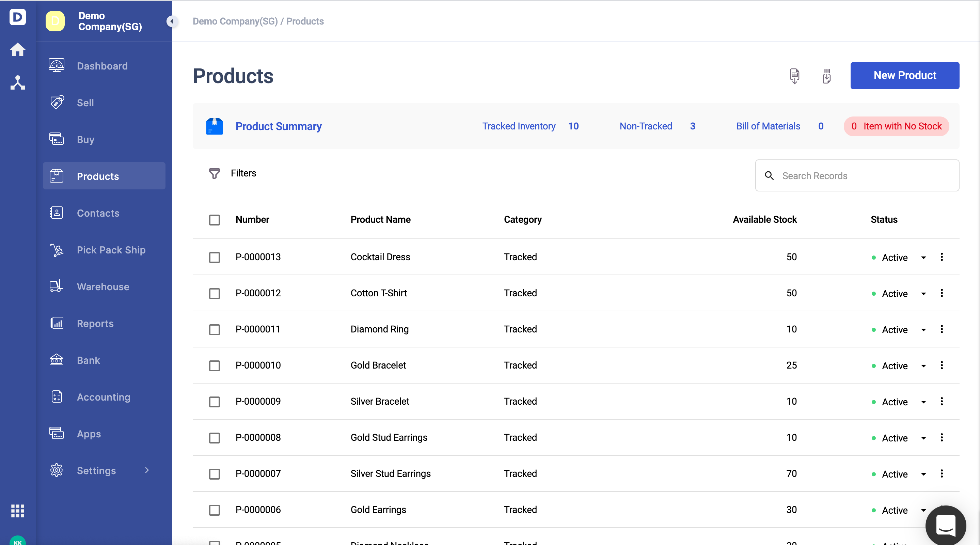Viewport: 980px width, 545px height.
Task: Click the Warehouse module icon
Action: (56, 286)
